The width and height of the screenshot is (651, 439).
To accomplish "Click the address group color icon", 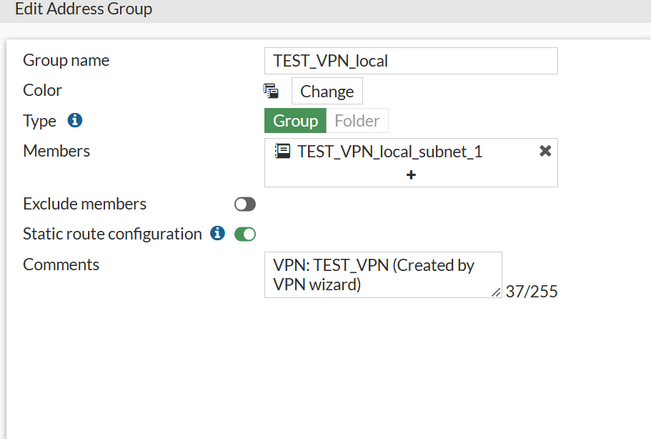I will coord(270,91).
